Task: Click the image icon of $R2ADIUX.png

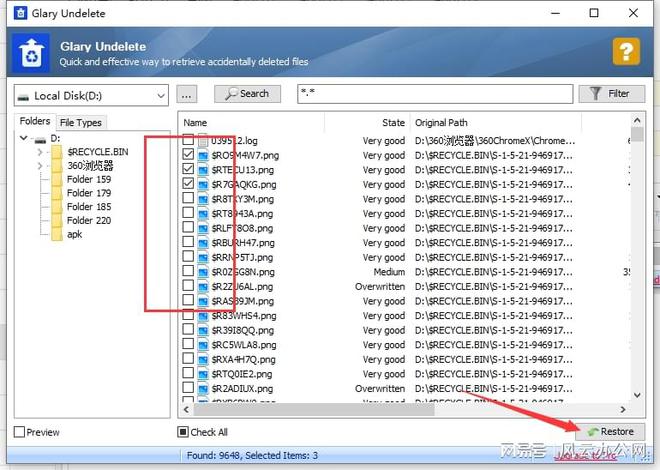Action: coord(203,389)
